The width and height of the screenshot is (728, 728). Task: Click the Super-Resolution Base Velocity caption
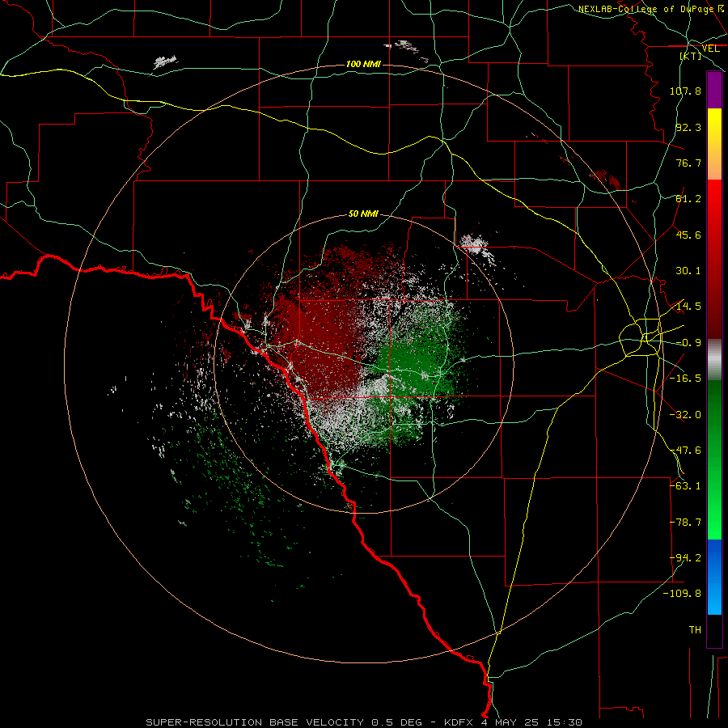363,722
